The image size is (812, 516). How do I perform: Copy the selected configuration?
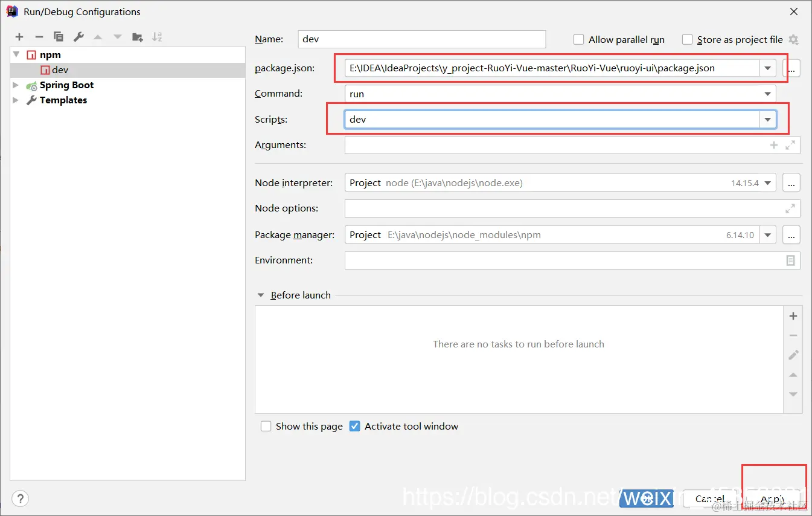[x=59, y=37]
